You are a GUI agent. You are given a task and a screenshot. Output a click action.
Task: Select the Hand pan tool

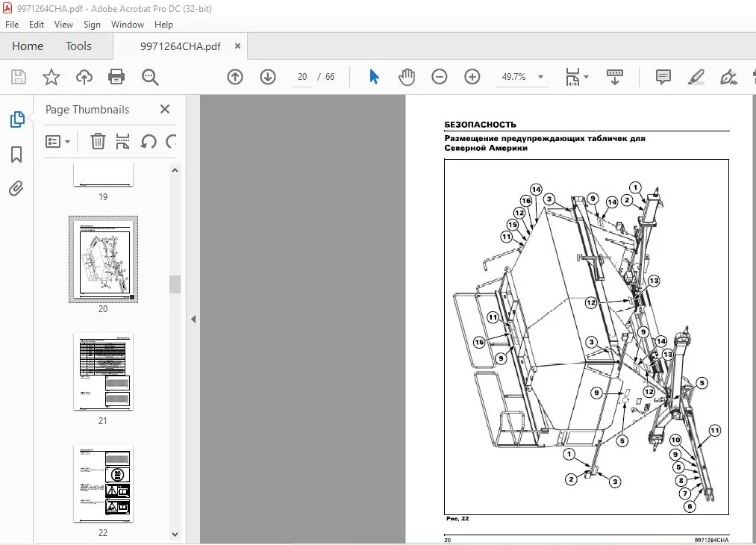(407, 77)
